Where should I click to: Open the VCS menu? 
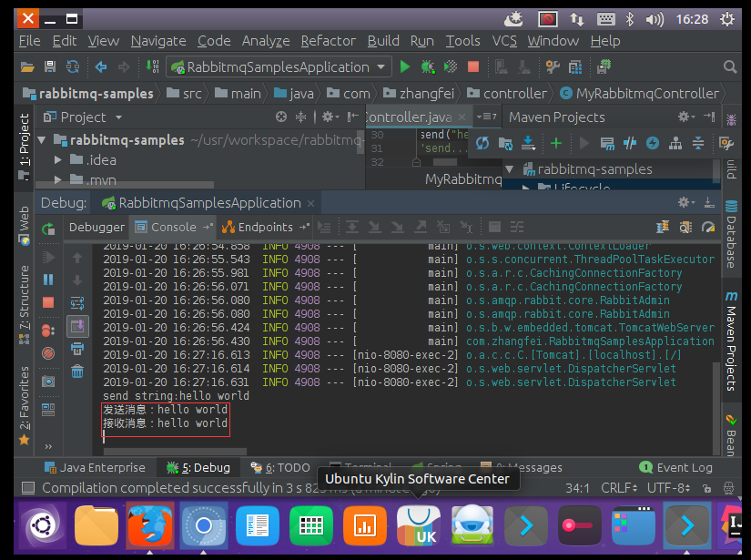504,41
